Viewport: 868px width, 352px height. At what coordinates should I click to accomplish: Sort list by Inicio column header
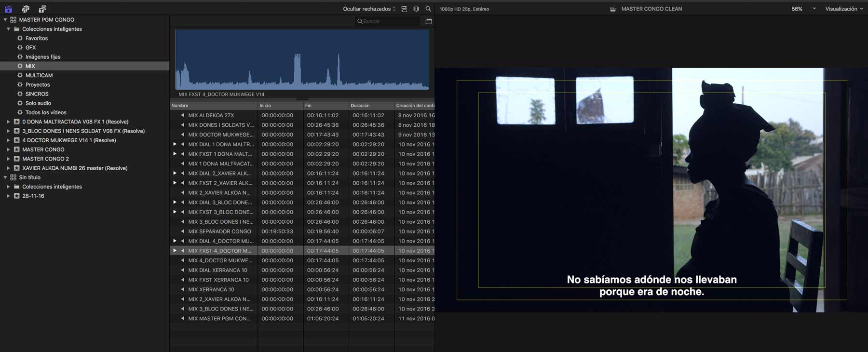[281, 105]
